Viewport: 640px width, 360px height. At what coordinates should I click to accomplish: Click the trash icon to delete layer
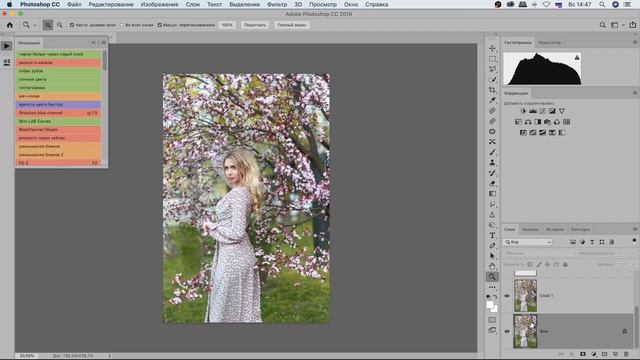pos(626,354)
